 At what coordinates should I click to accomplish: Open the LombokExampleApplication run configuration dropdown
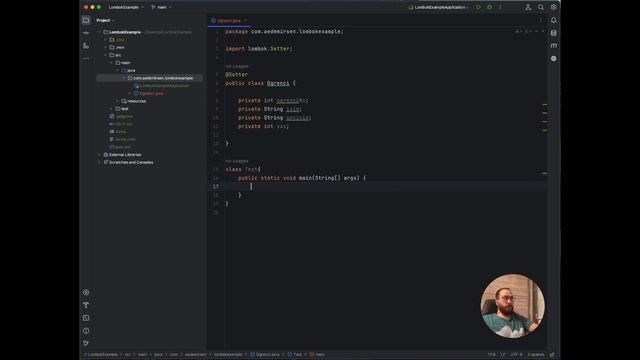pyautogui.click(x=440, y=7)
